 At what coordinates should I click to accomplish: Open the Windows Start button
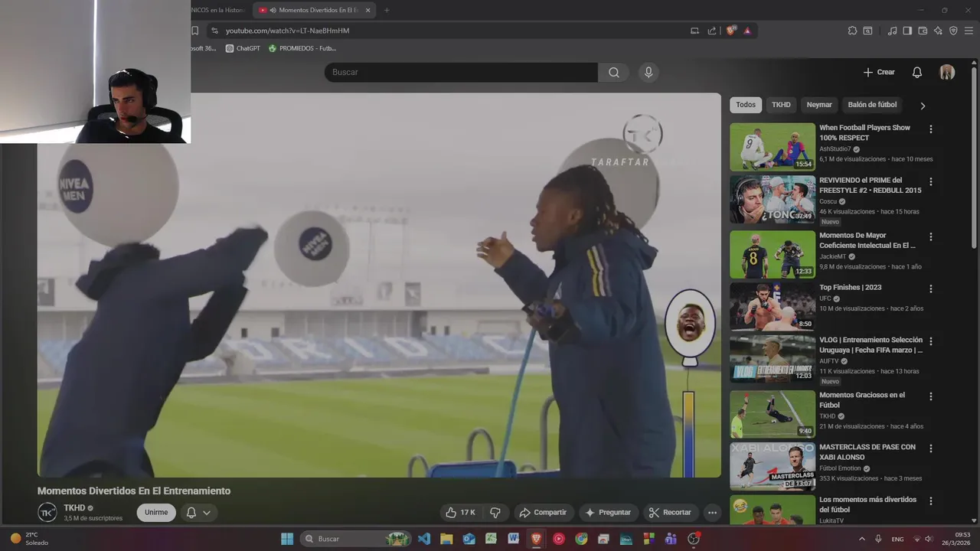pyautogui.click(x=287, y=539)
